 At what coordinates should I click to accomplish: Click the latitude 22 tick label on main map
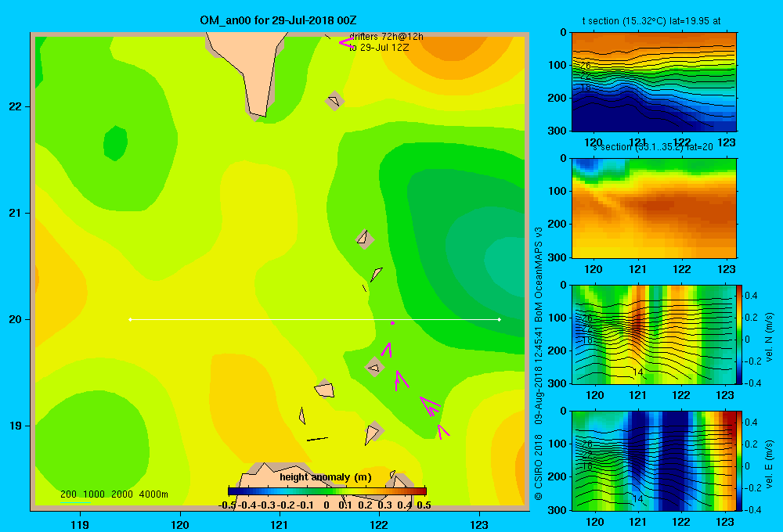tap(16, 107)
